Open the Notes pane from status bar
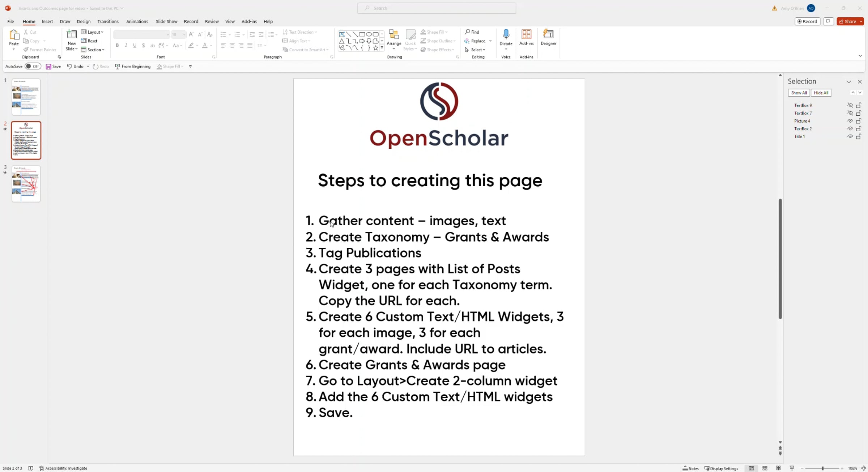The height and width of the screenshot is (472, 868). (x=690, y=468)
